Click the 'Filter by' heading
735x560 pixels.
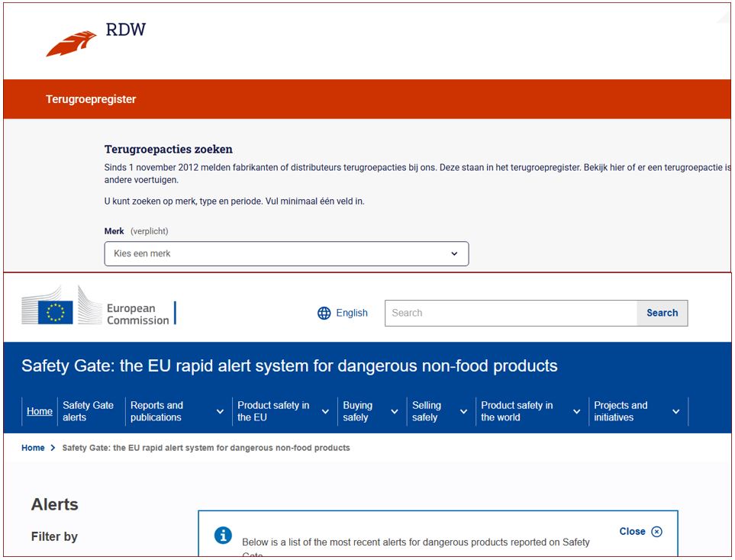click(54, 536)
